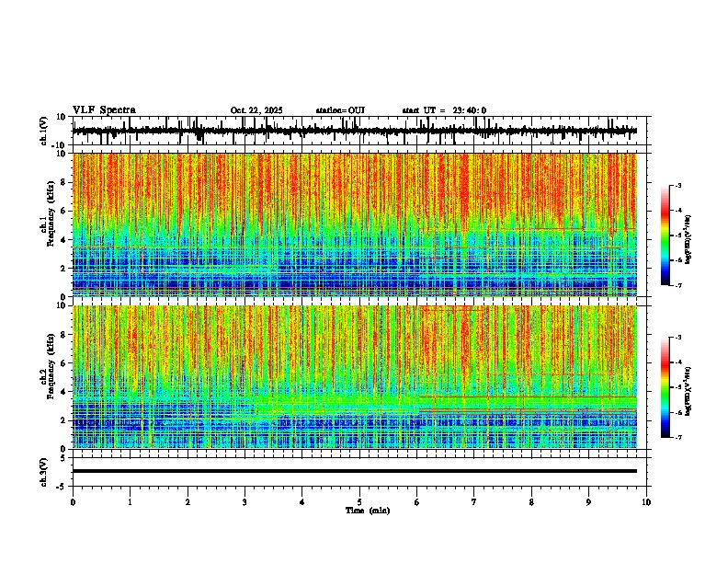Screen dimensions: 728x563
Task: Click the ch.2 'Frequency (kHz)' axis label
Action: coord(51,365)
